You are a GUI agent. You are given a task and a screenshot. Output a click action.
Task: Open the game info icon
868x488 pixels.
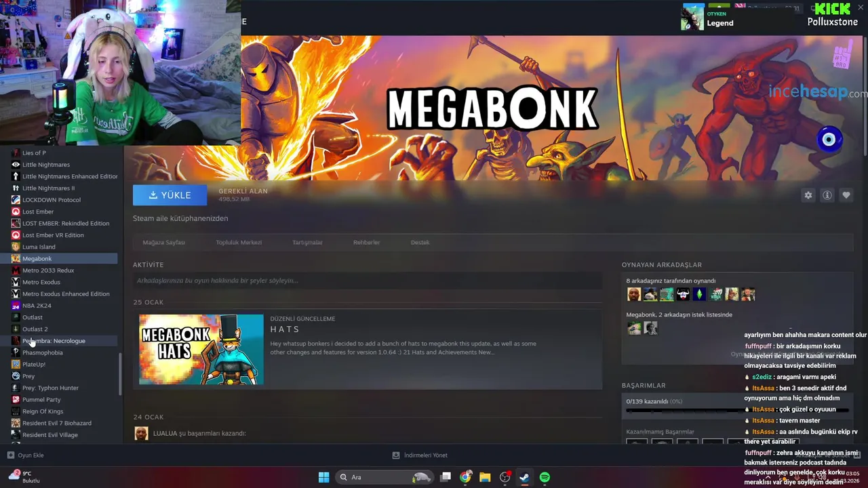click(827, 195)
